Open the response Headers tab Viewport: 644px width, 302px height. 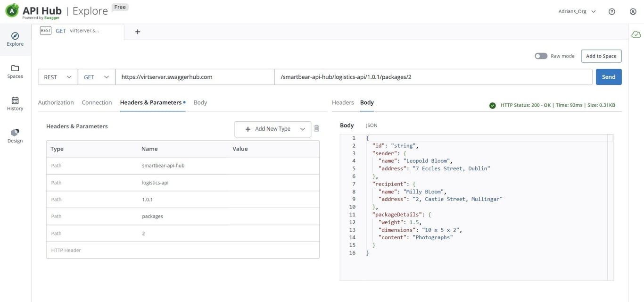click(x=343, y=102)
